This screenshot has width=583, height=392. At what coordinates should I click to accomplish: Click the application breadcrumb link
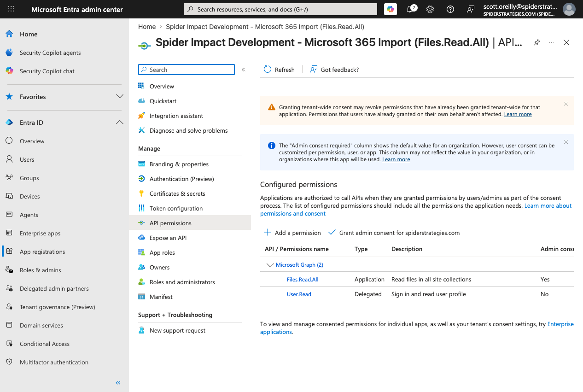coord(265,27)
